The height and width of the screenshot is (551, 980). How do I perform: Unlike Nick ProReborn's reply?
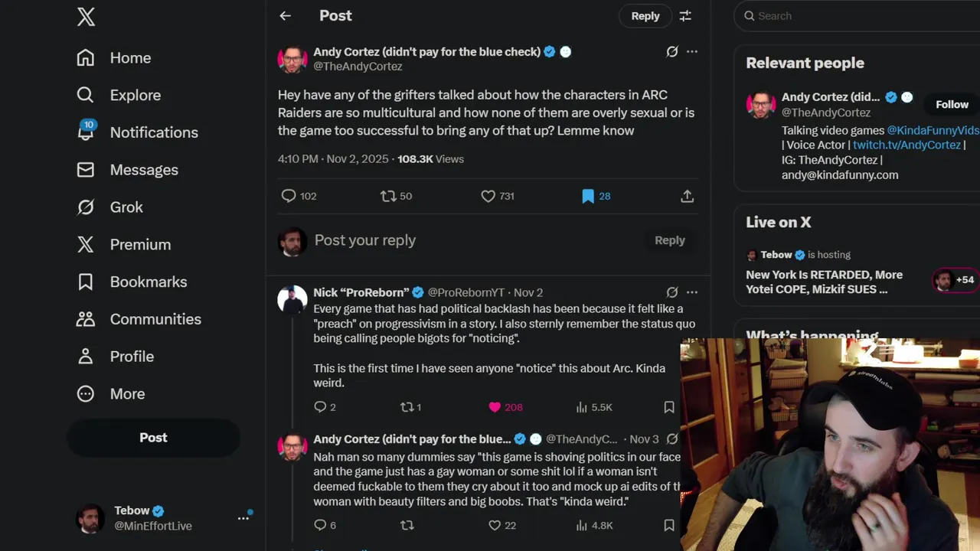[x=495, y=407]
